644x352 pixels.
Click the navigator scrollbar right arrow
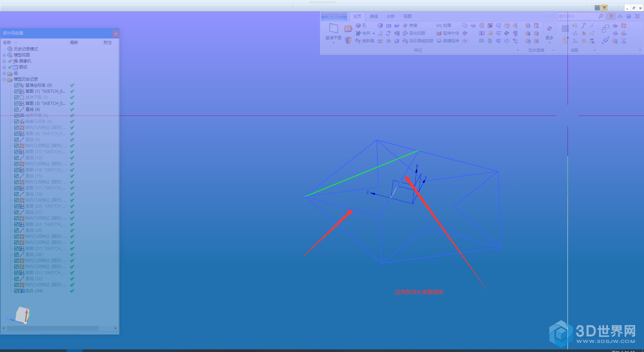115,328
